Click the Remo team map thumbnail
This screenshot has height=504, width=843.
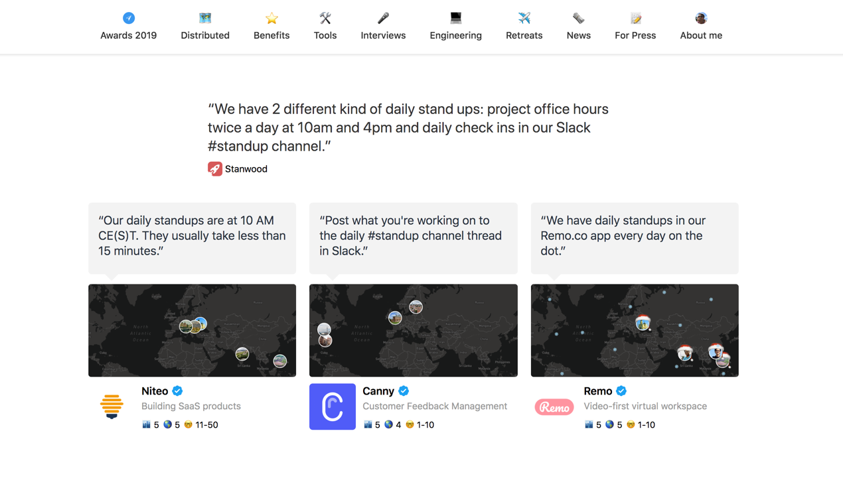pyautogui.click(x=635, y=330)
